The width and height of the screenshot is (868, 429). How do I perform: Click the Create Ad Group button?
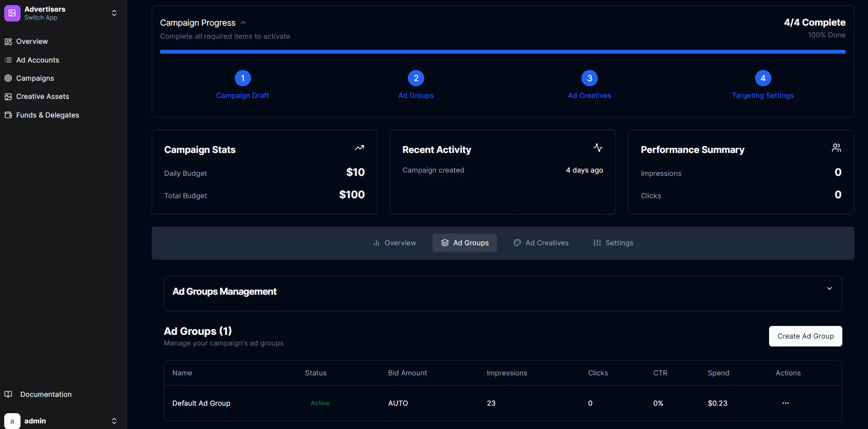(x=805, y=336)
